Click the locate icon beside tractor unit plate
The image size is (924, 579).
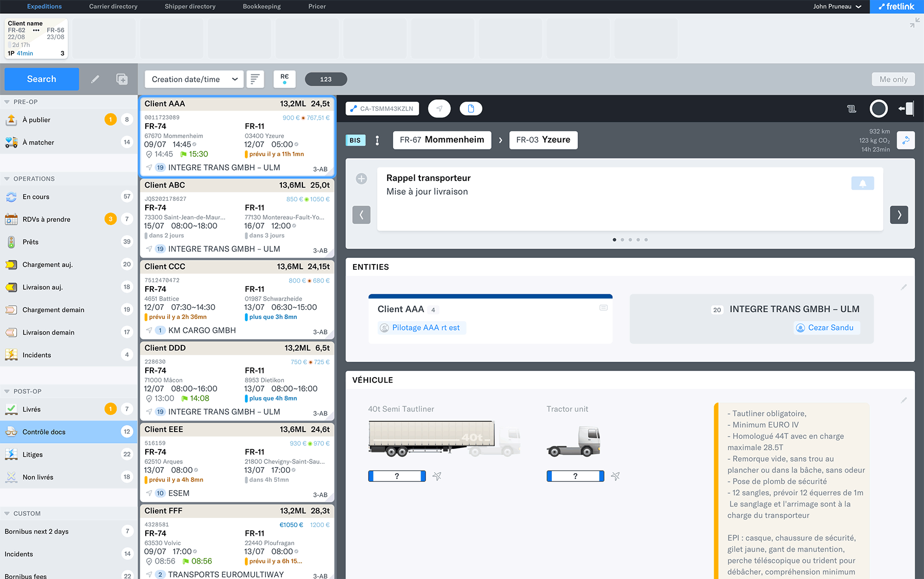click(x=615, y=476)
